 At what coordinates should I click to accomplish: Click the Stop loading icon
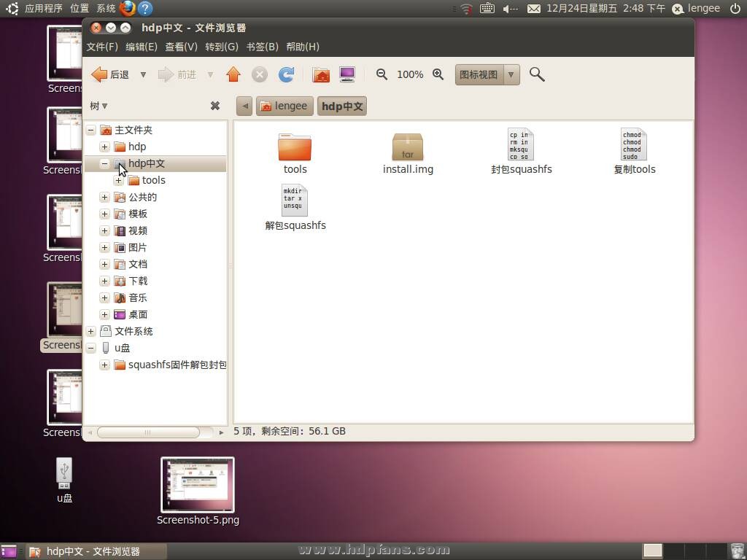pos(259,74)
